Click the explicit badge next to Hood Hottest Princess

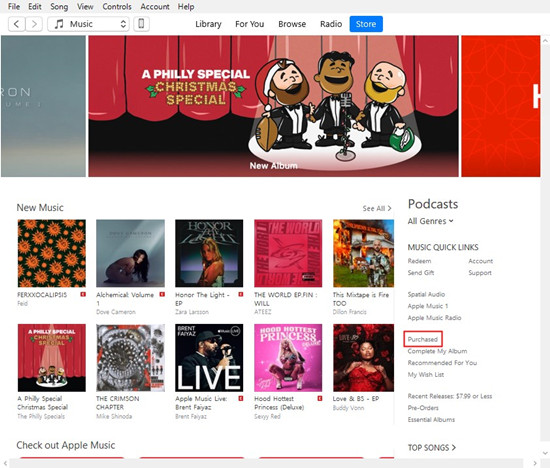tap(320, 398)
